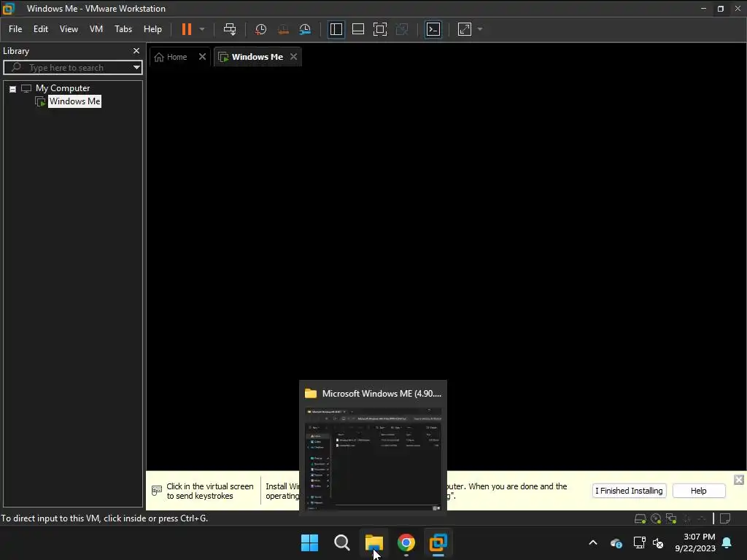Click the Microsoft Windows ME preview title
Screen dimensions: 747x560
[x=382, y=393]
